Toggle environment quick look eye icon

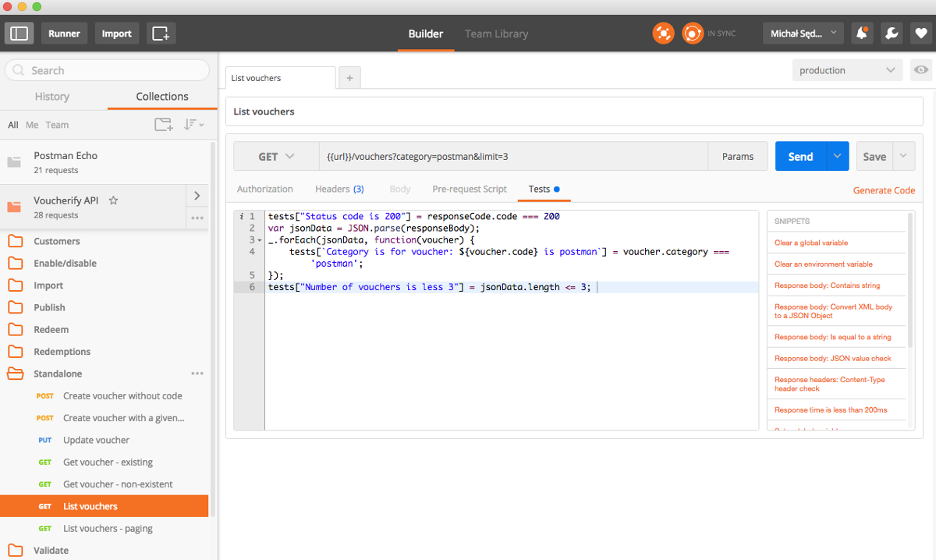pyautogui.click(x=921, y=70)
